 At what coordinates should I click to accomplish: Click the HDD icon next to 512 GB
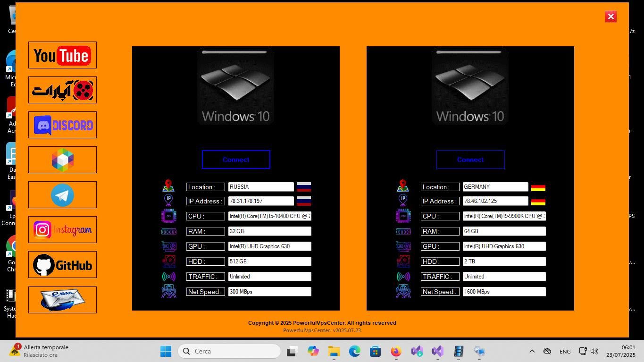(169, 261)
